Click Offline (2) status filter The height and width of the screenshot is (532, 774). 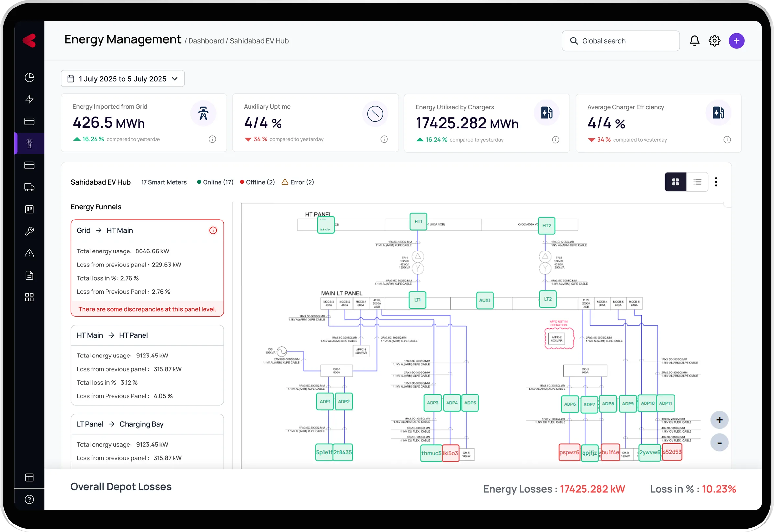coord(257,182)
